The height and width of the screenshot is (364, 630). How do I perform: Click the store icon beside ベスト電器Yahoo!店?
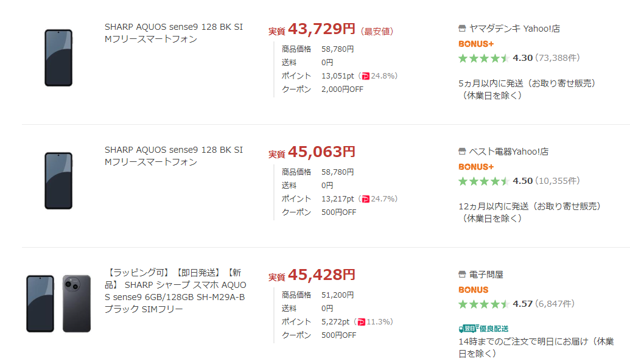tap(462, 152)
